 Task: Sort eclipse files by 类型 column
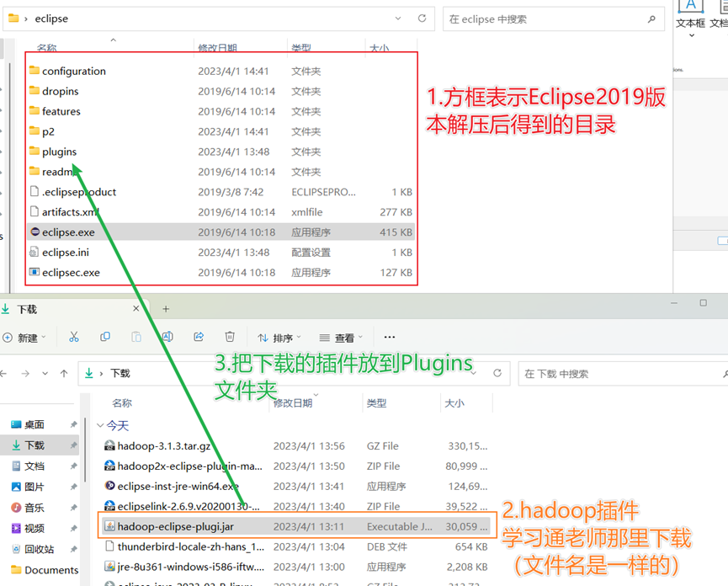coord(301,48)
